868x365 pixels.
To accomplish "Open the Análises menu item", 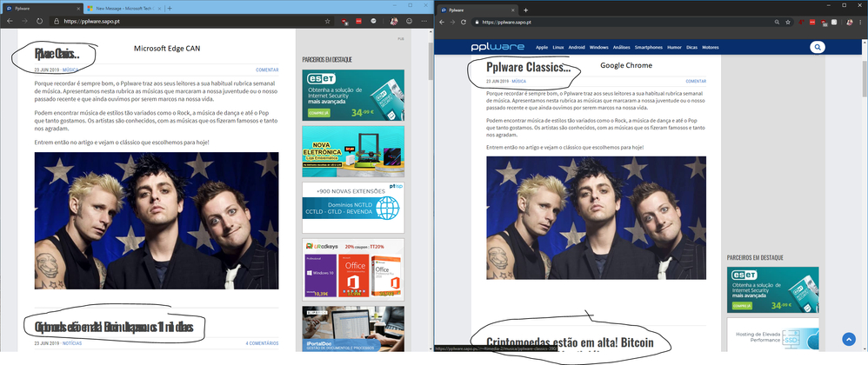I will tap(622, 48).
